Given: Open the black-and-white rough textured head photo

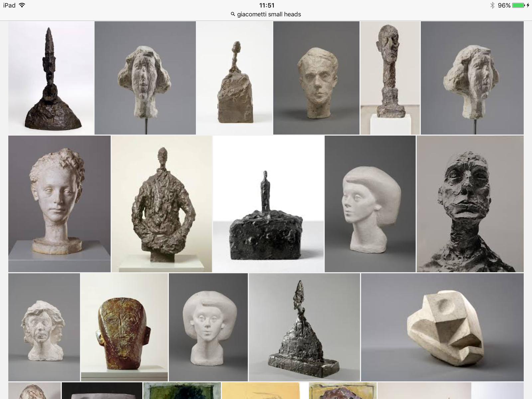Looking at the screenshot, I should [x=470, y=204].
